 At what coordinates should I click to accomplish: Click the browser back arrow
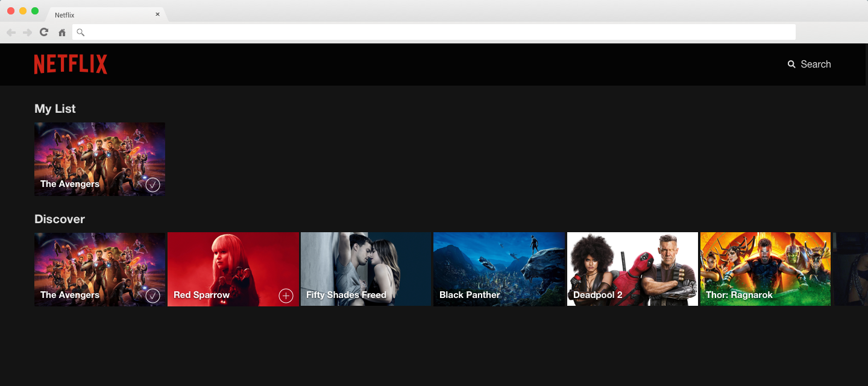tap(11, 33)
